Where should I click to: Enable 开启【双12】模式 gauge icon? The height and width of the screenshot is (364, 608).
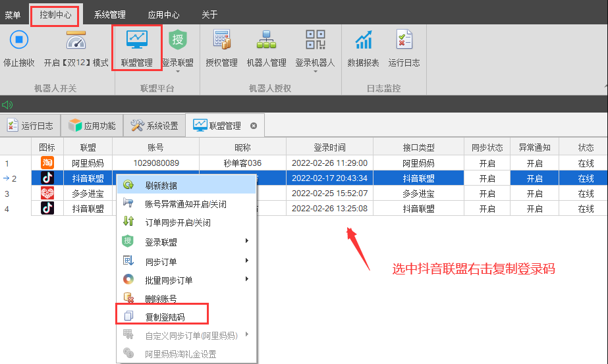tap(76, 40)
